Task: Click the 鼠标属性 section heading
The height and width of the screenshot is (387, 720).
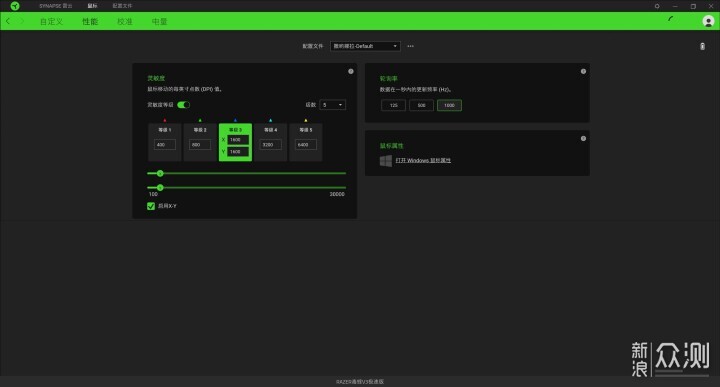Action: 392,146
